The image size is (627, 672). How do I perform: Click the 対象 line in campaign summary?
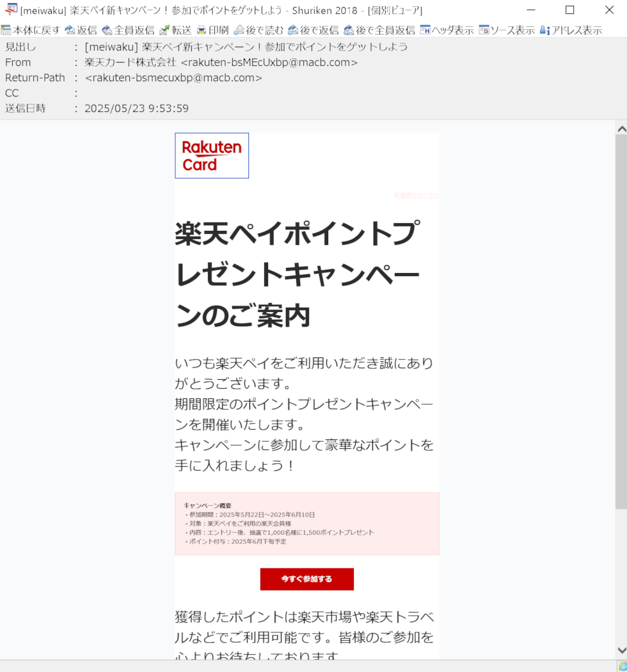[x=237, y=524]
